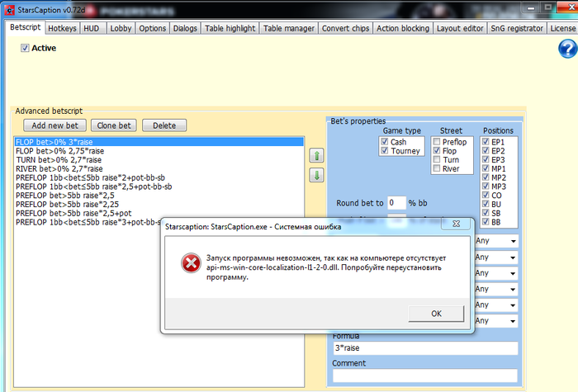Toggle the BB position checkbox
Screen dimensions: 578x392
[486, 221]
